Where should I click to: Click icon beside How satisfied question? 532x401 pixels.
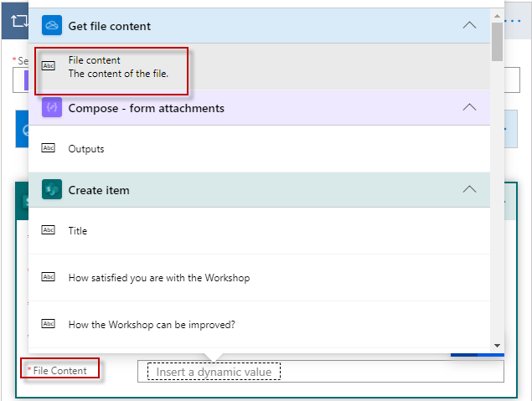tap(49, 278)
